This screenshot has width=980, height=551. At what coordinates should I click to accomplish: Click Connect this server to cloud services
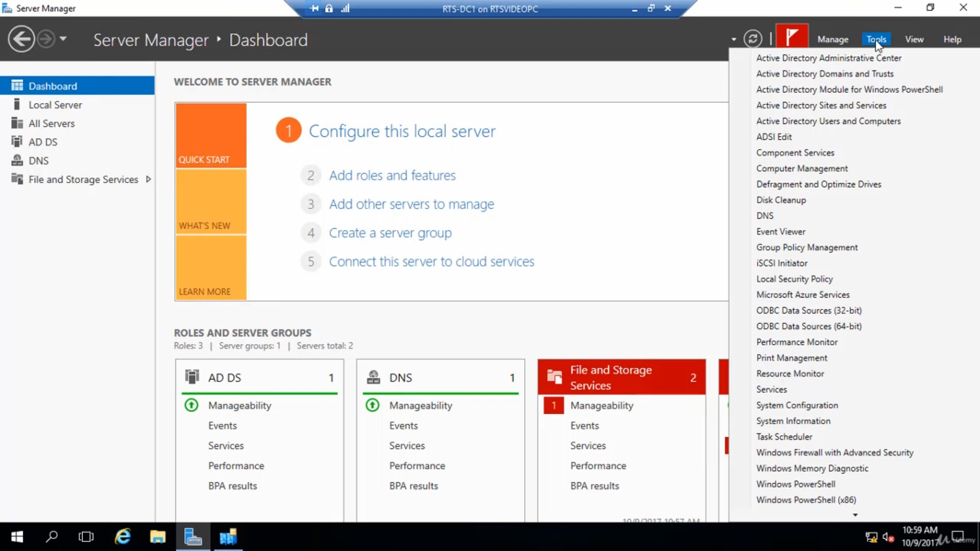click(431, 262)
